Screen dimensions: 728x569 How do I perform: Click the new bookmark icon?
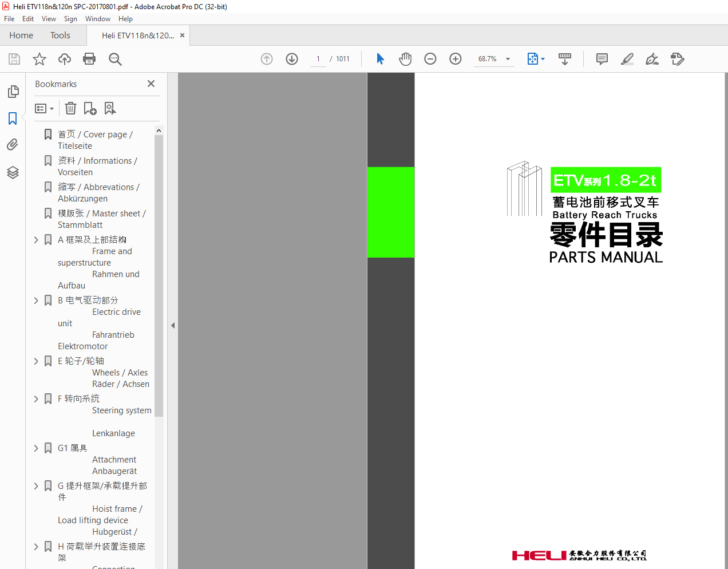(x=90, y=108)
